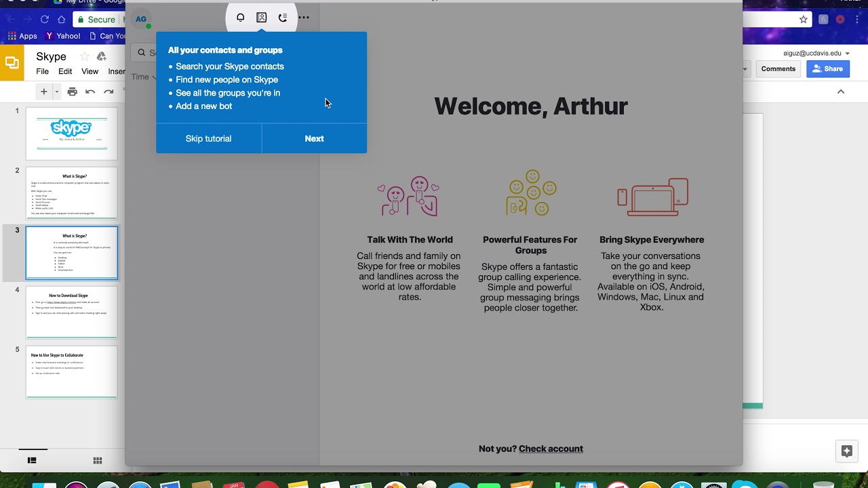The image size is (868, 488).
Task: Open the View menu in Slides
Action: [90, 71]
